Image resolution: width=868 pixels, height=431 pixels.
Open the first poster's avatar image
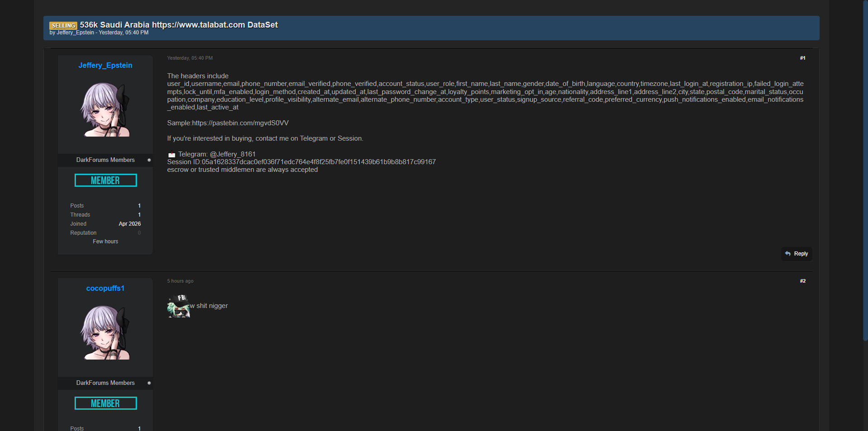click(x=105, y=109)
